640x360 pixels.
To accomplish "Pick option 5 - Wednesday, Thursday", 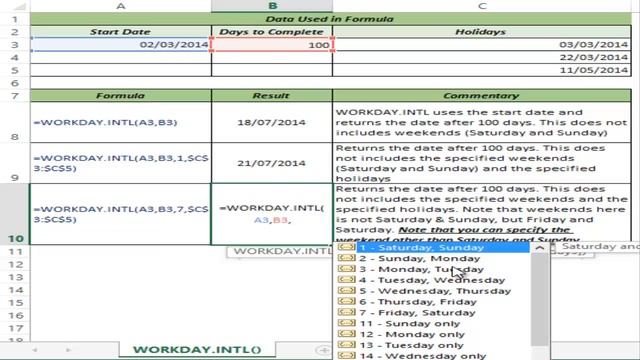I will (435, 291).
